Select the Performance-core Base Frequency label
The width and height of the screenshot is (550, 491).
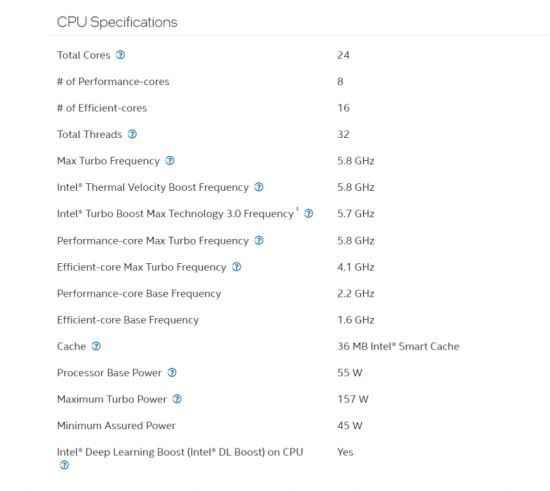click(139, 294)
